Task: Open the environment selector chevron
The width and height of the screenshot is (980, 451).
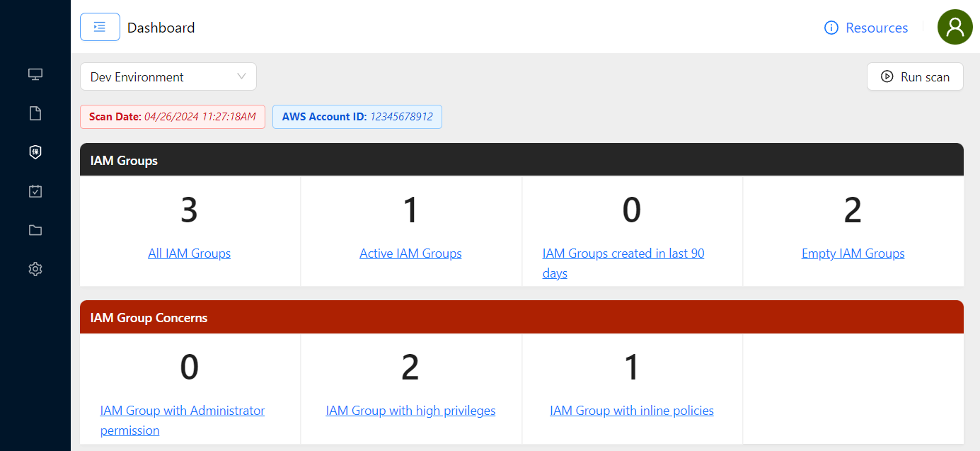Action: [x=242, y=76]
